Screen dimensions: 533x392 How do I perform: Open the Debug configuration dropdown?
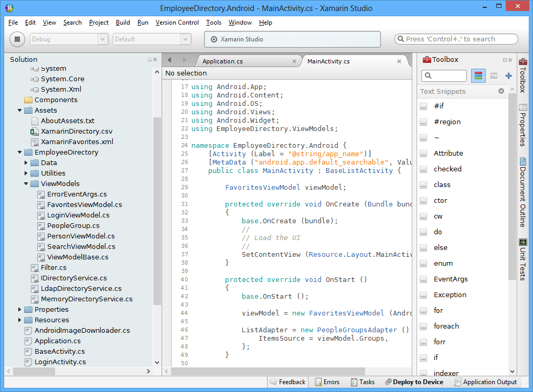point(69,39)
